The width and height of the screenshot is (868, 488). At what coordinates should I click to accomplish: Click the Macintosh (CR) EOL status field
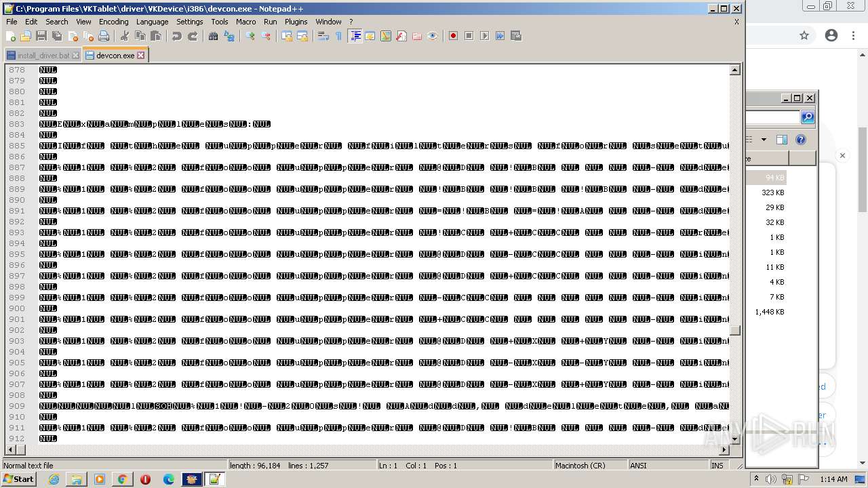(x=589, y=466)
